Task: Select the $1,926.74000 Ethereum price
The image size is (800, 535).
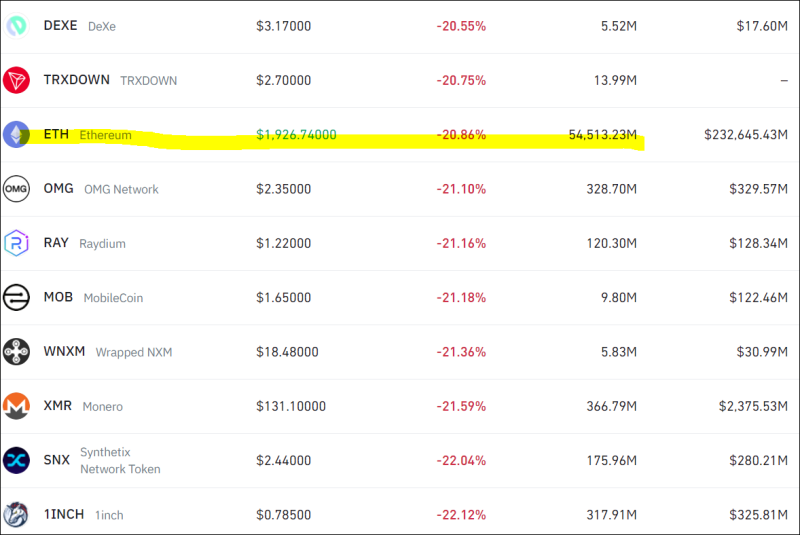Action: [296, 135]
